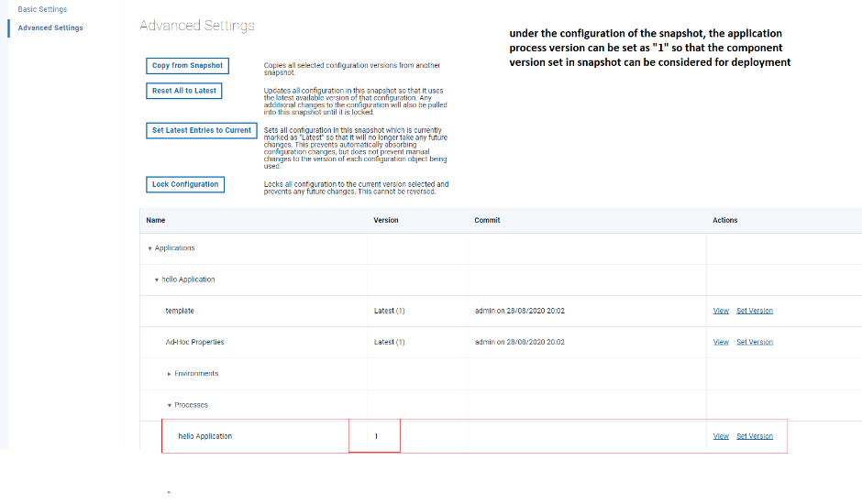The height and width of the screenshot is (504, 862).
Task: Click the hello Application process version cell
Action: [376, 436]
